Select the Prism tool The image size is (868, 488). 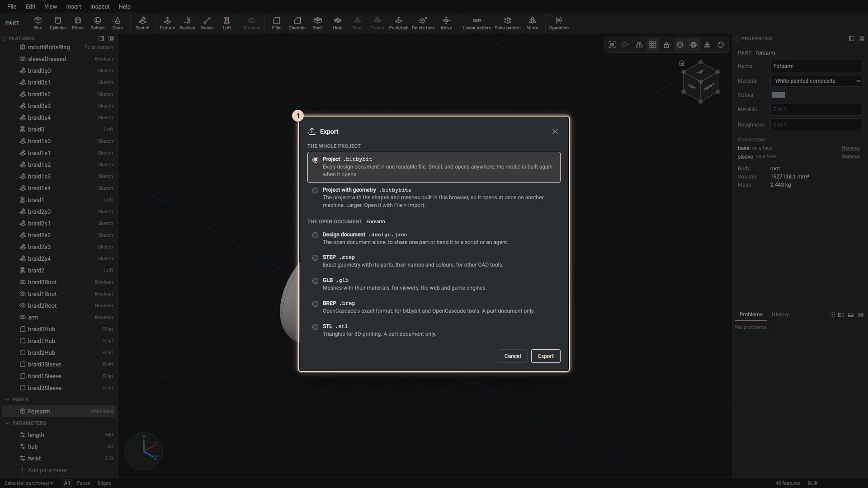(78, 23)
